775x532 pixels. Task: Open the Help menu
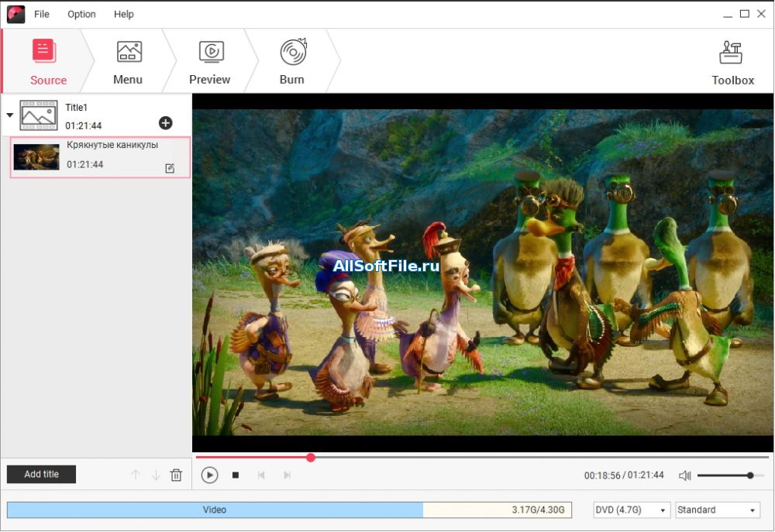click(x=123, y=14)
